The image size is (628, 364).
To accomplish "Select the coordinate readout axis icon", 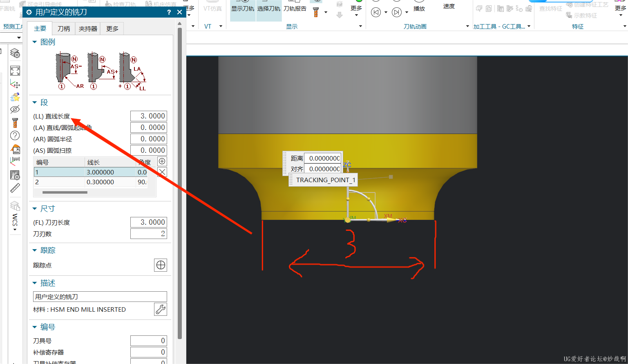I will tap(15, 161).
